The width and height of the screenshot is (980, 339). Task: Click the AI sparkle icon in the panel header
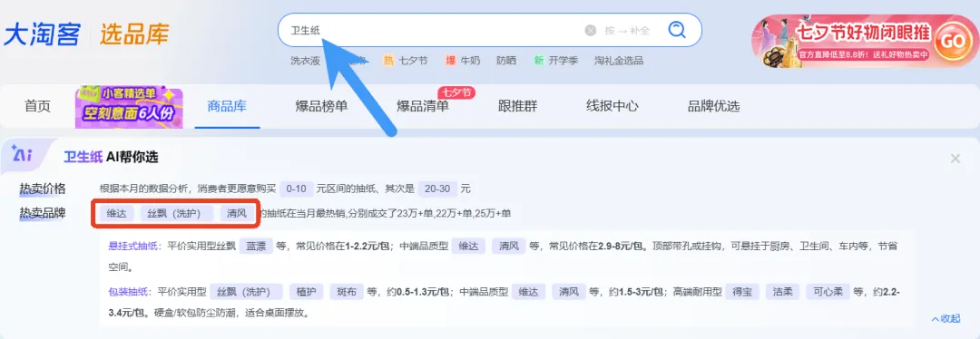tap(22, 154)
